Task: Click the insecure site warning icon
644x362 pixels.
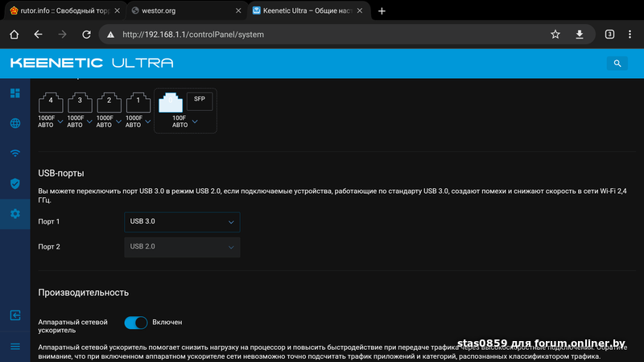Action: 110,35
